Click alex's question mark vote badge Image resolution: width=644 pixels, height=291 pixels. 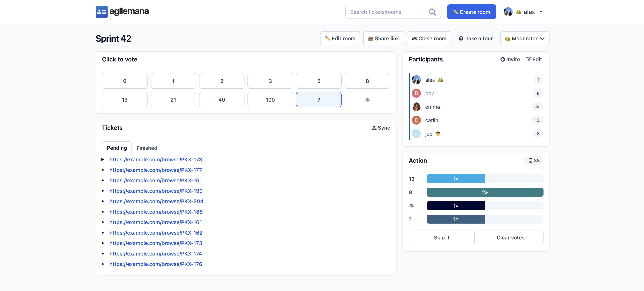[x=538, y=80]
